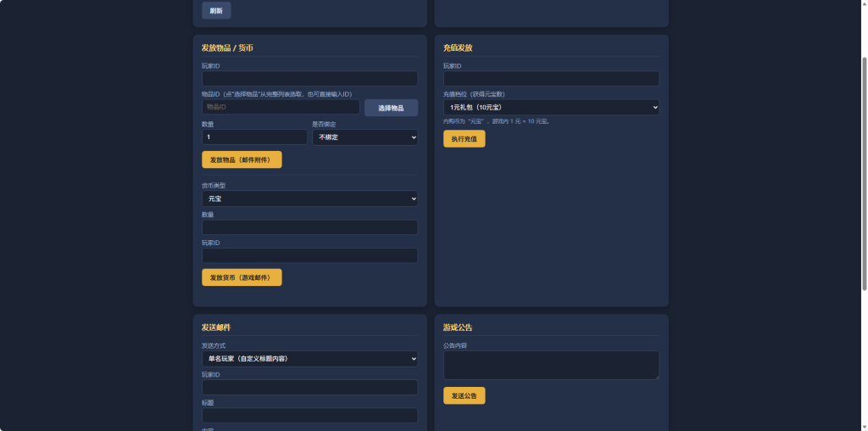
Task: Click 发放物品（邮件附件）button
Action: [x=242, y=160]
